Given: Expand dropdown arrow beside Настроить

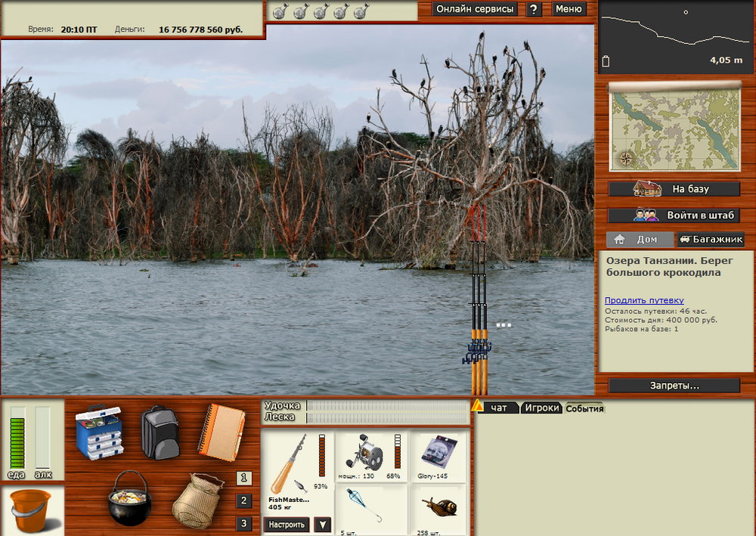Looking at the screenshot, I should pyautogui.click(x=323, y=525).
